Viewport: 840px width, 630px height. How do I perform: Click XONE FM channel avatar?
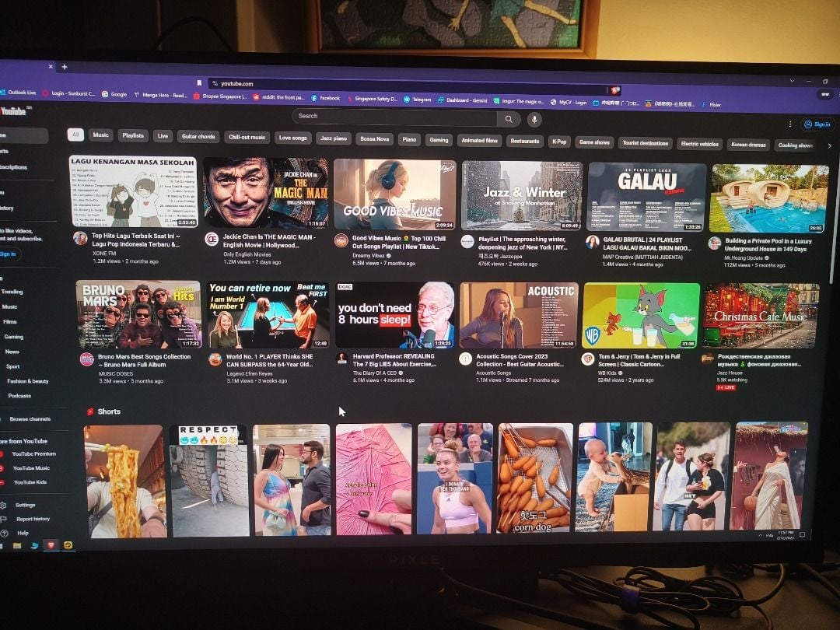tap(80, 239)
